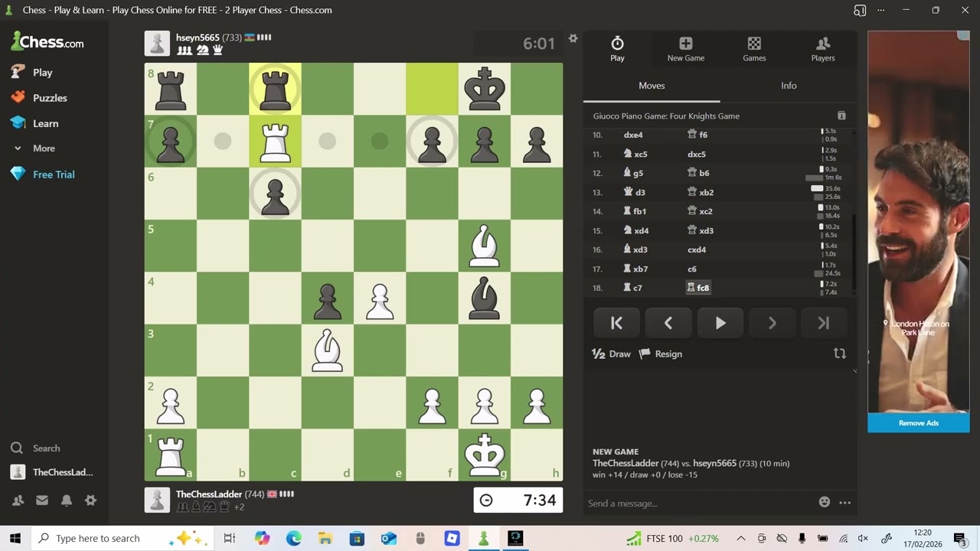980x551 pixels.
Task: Open board settings gear above the board
Action: (573, 38)
